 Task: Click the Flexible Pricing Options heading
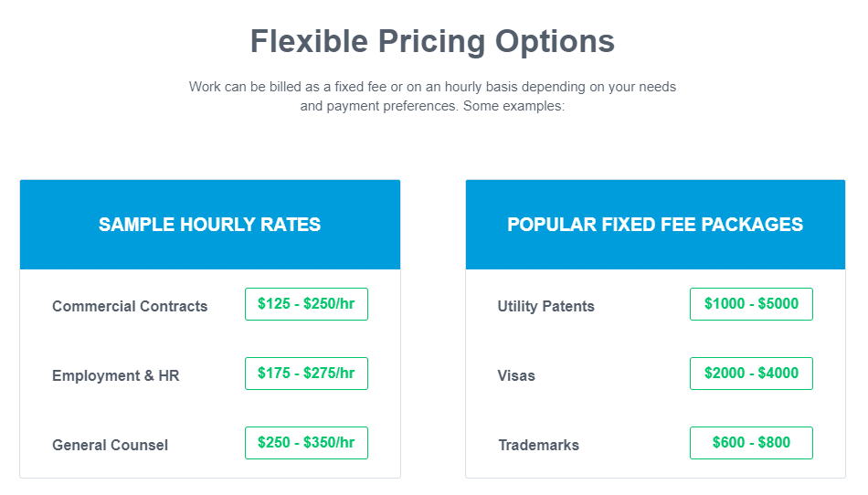coord(432,41)
